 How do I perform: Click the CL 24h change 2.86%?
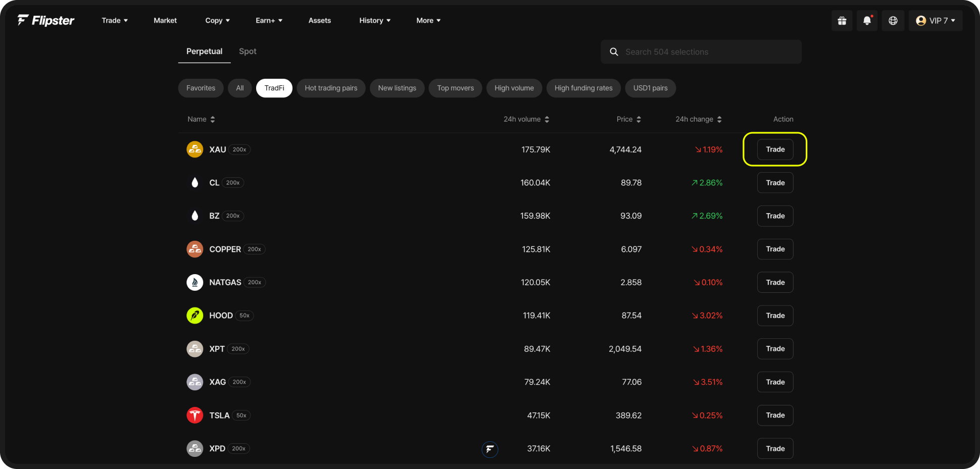pos(707,183)
